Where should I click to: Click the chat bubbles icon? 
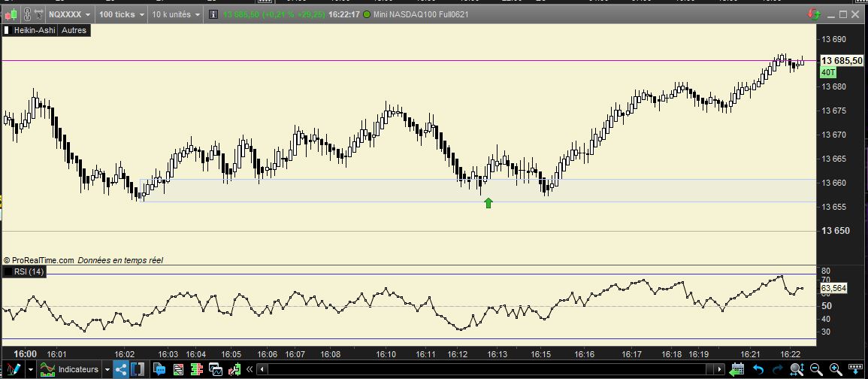click(159, 369)
